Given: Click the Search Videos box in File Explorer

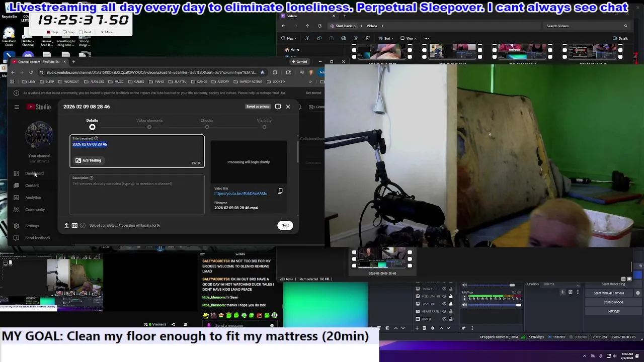Looking at the screenshot, I should [x=586, y=26].
